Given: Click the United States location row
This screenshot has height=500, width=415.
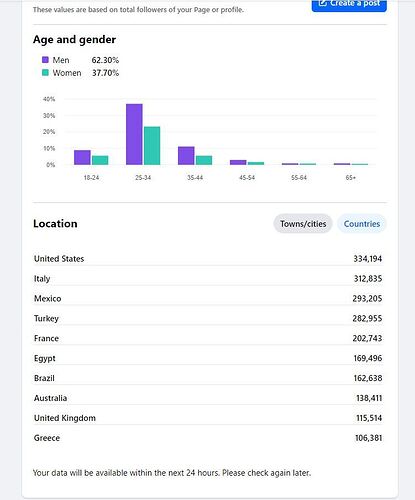Looking at the screenshot, I should [x=208, y=259].
